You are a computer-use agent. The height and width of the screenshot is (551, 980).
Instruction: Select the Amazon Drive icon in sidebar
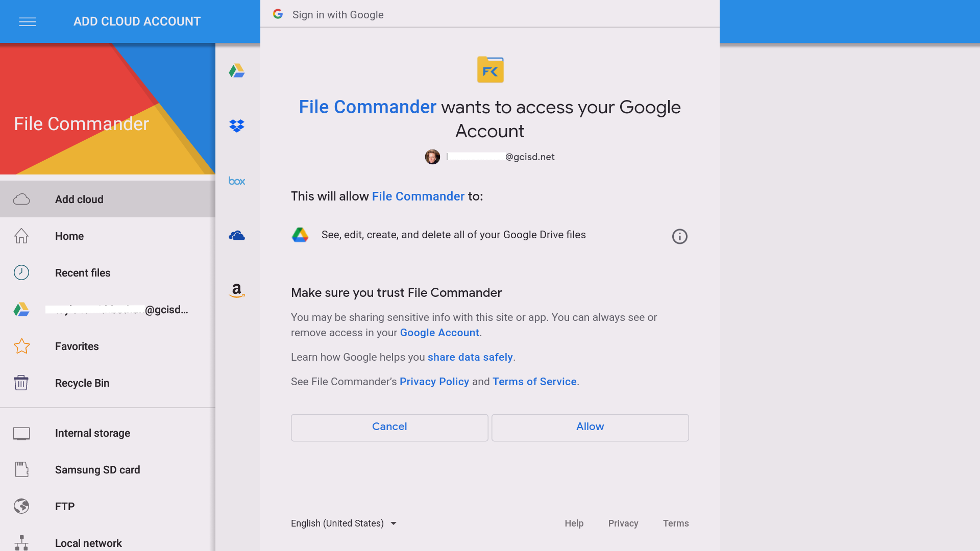pyautogui.click(x=236, y=291)
